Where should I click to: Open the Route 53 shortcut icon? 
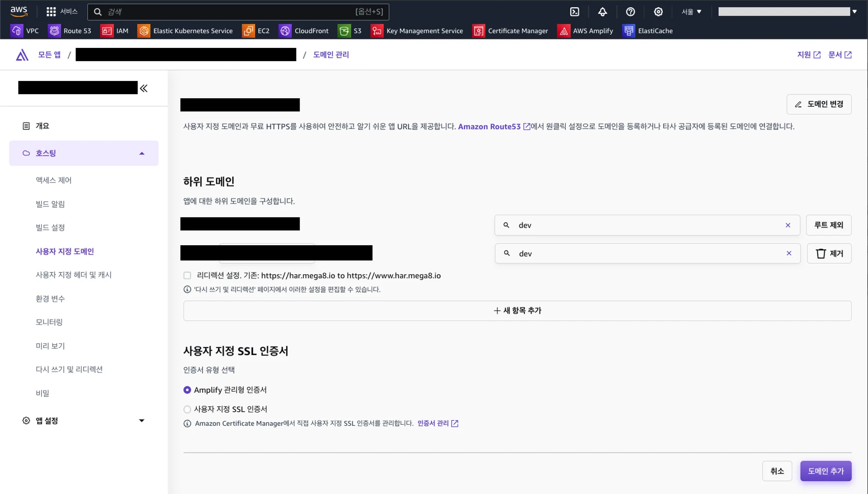pyautogui.click(x=54, y=31)
